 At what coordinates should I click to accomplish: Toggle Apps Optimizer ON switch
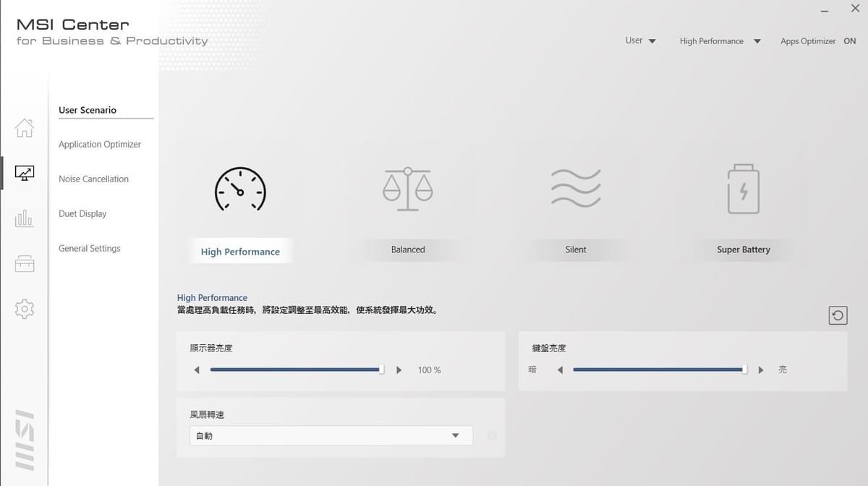(850, 41)
